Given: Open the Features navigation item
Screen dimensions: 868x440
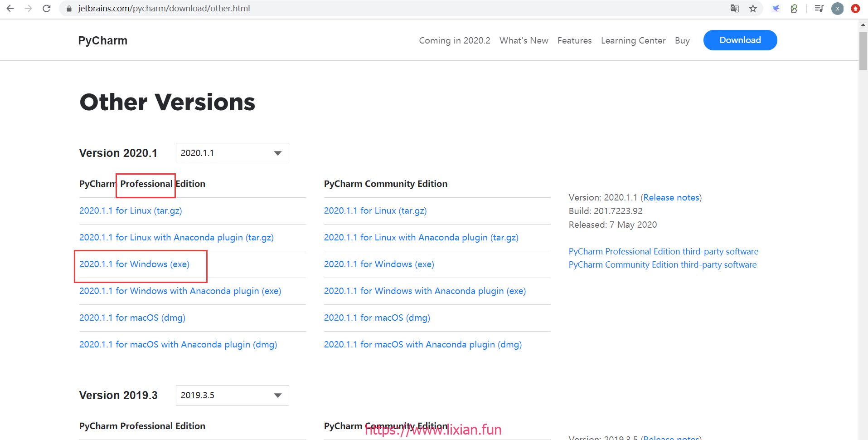Looking at the screenshot, I should point(574,40).
